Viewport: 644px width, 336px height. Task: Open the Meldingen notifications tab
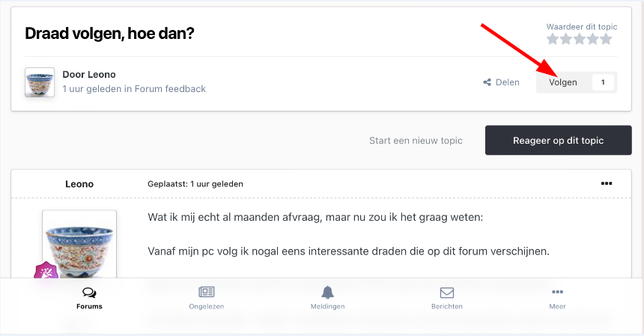click(x=327, y=299)
